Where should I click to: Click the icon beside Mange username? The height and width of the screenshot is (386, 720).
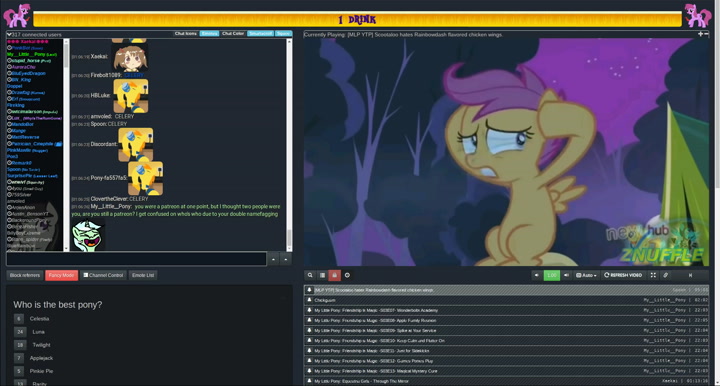9,131
